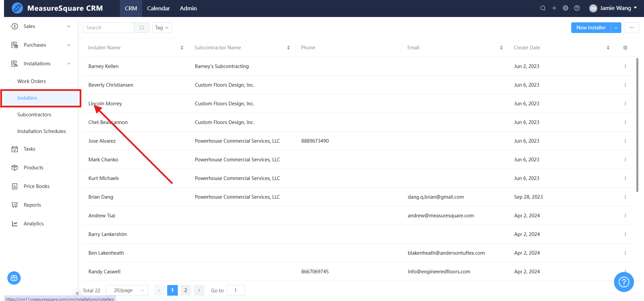
Task: Click the New Installer button
Action: 591,28
